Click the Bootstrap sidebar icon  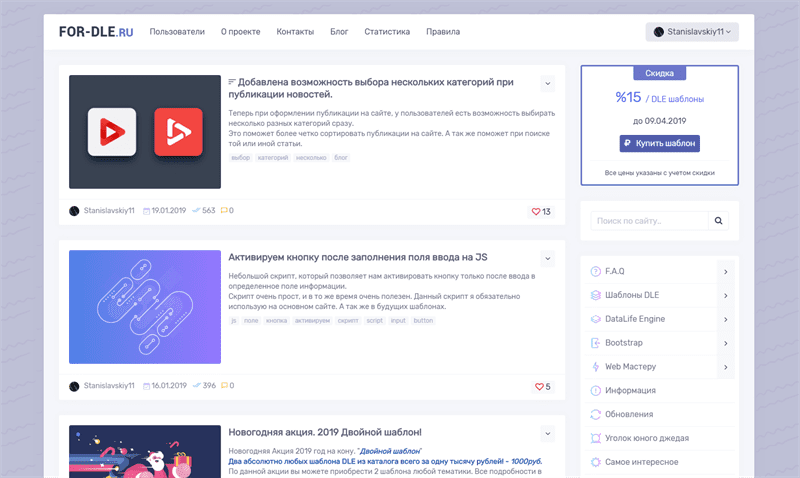tap(596, 343)
